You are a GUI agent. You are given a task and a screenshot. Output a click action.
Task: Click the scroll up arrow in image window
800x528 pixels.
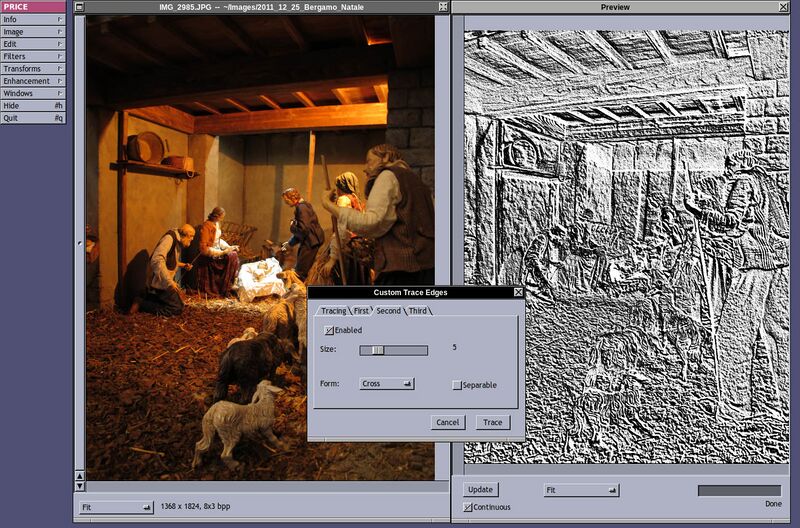pyautogui.click(x=80, y=475)
